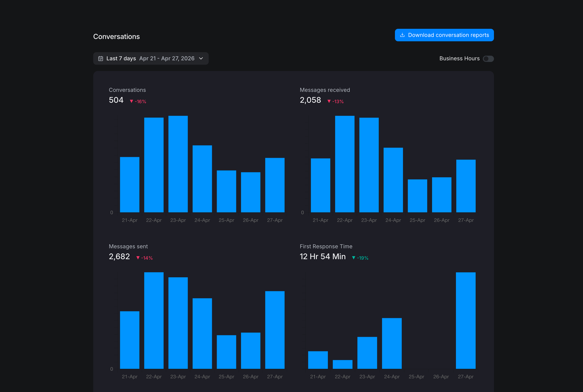This screenshot has height=392, width=583.
Task: Click the green trend arrow beside -19%
Action: tap(353, 258)
